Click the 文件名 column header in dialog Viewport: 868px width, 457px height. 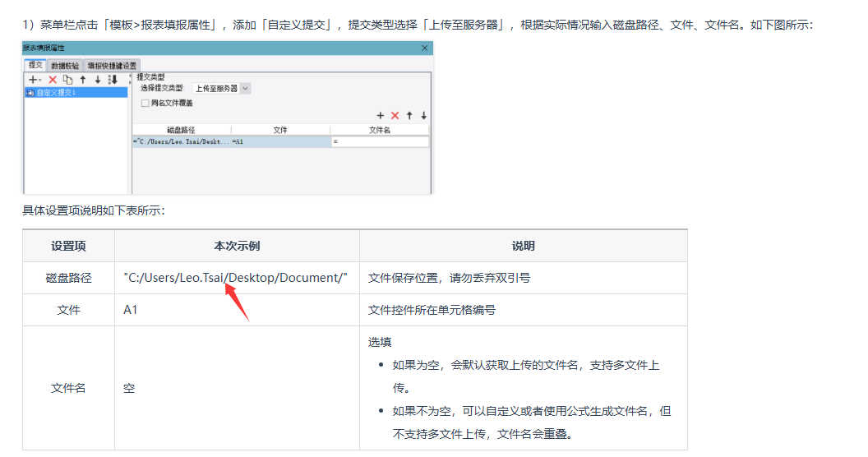tap(380, 130)
